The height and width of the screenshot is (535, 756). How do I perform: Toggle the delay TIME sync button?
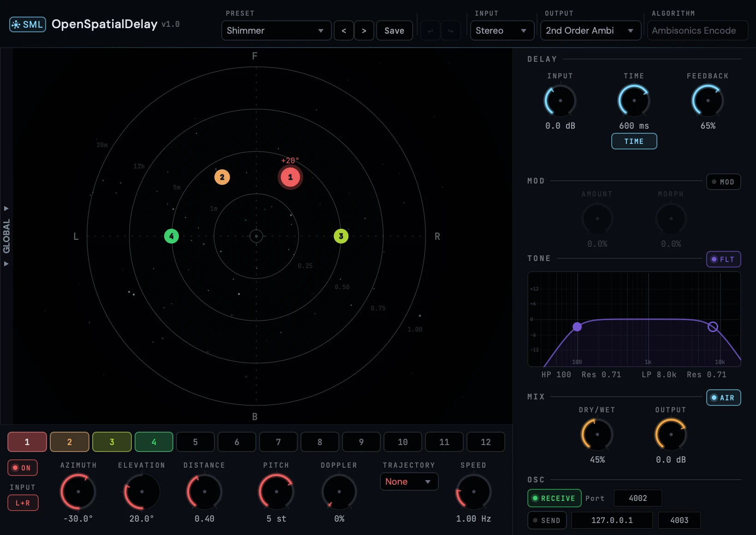pos(634,141)
